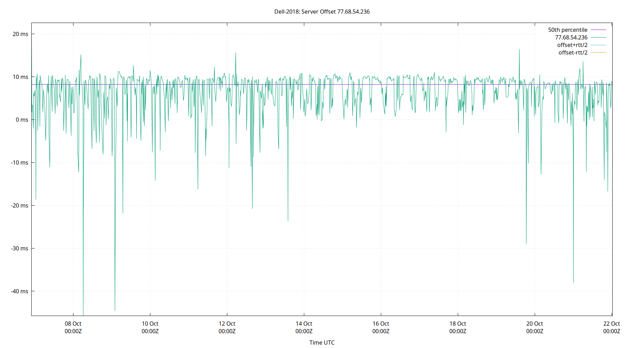
Task: Click the '22 Oct' x-axis date label
Action: tap(612, 324)
